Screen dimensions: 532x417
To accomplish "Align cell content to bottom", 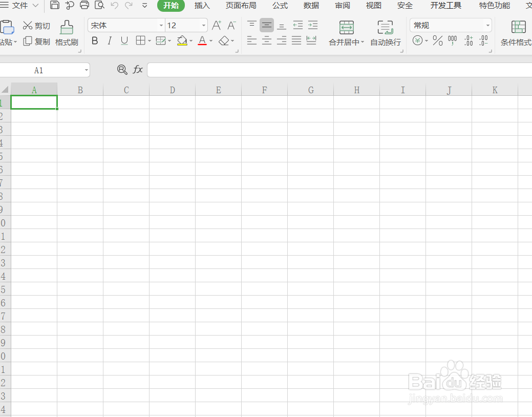I will (282, 26).
